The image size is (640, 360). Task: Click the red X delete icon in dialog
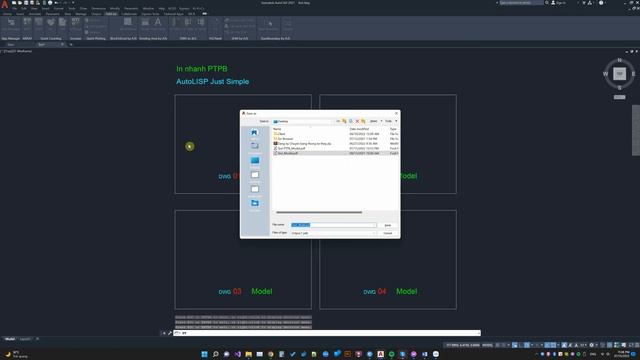(357, 121)
